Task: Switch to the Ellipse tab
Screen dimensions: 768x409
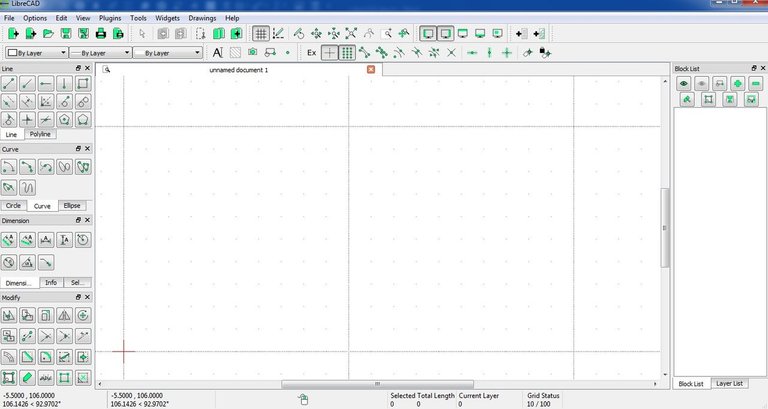Action: (72, 206)
